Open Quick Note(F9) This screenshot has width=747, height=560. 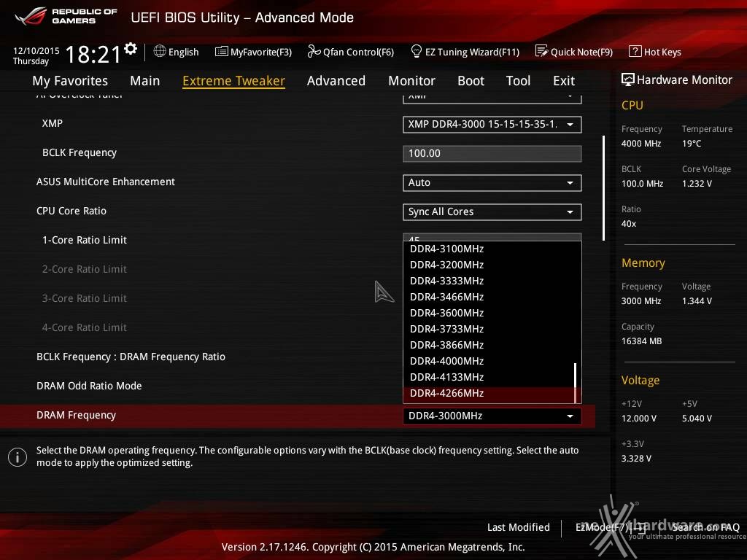click(574, 52)
